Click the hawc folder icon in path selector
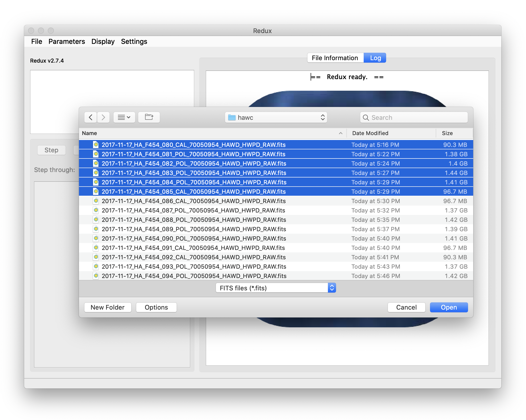The height and width of the screenshot is (420, 526). click(232, 118)
